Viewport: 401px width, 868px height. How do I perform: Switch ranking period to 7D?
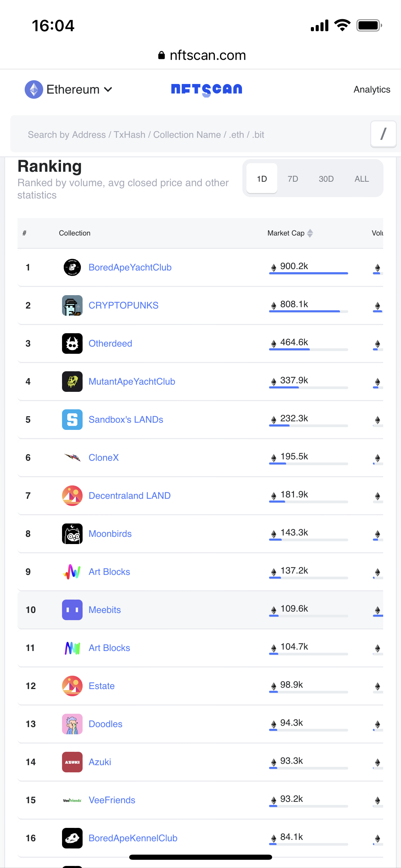(x=293, y=179)
